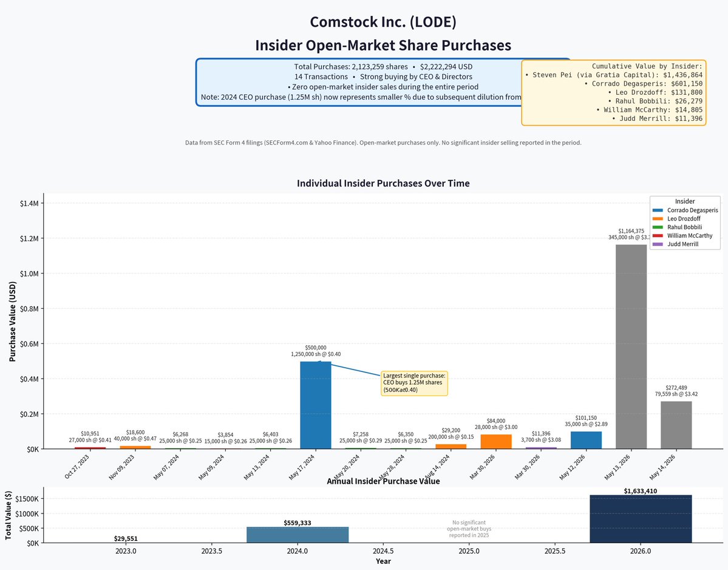The image size is (728, 570).
Task: Click the '$1.4M' y-axis tick
Action: 29,204
